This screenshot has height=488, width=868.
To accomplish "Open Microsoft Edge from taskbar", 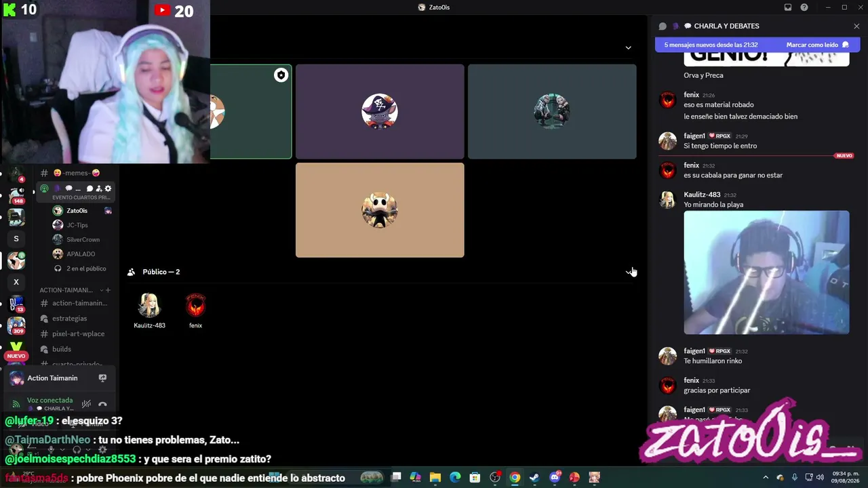I will tap(455, 478).
